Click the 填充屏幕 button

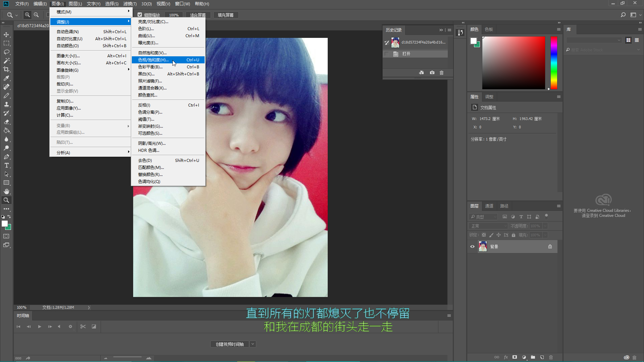coord(225,15)
